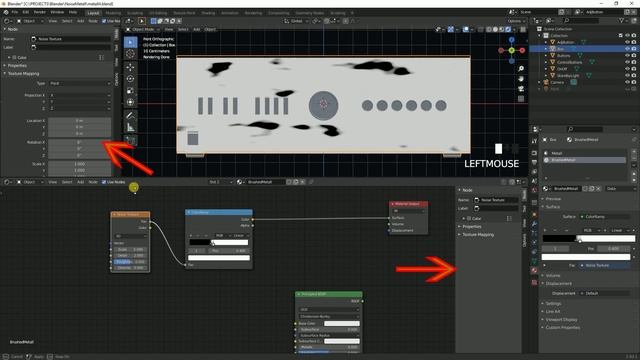Select BrushedMetal material slot in properties
The height and width of the screenshot is (360, 640).
(584, 160)
